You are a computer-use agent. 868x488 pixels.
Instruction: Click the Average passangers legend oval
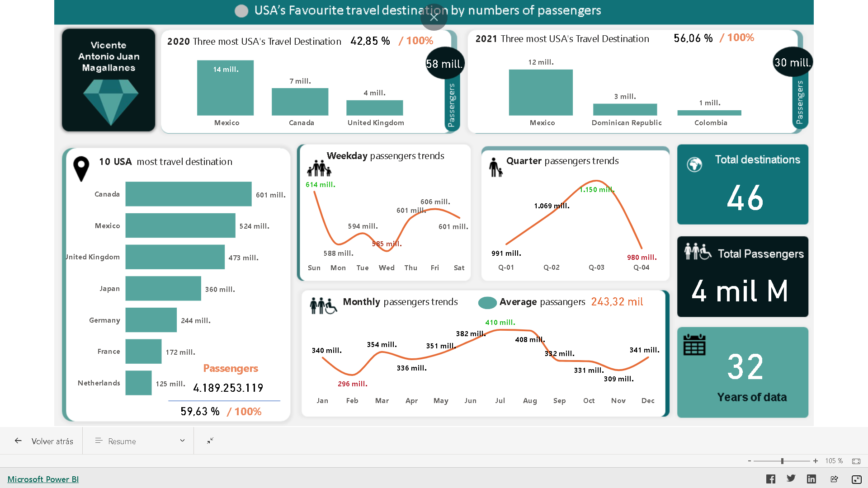point(487,302)
